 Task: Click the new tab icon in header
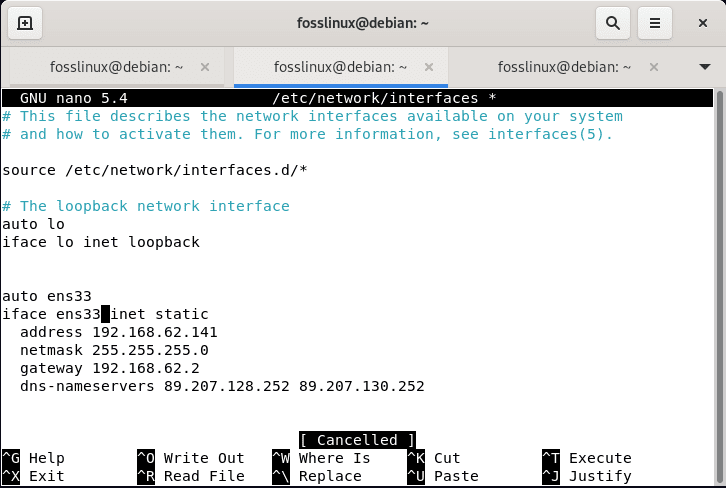coord(25,23)
